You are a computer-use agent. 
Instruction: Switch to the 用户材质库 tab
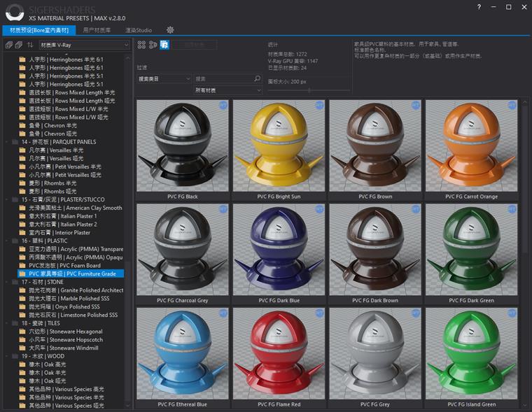[x=97, y=30]
